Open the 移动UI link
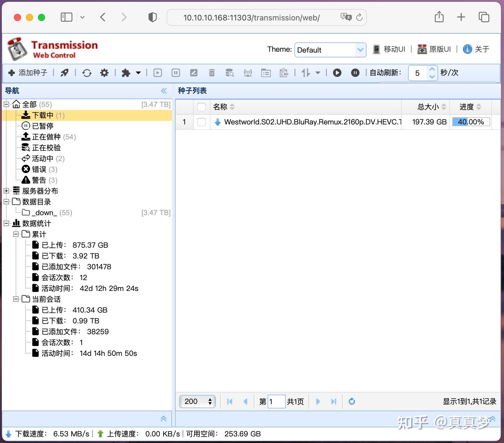This screenshot has width=504, height=443. click(389, 49)
